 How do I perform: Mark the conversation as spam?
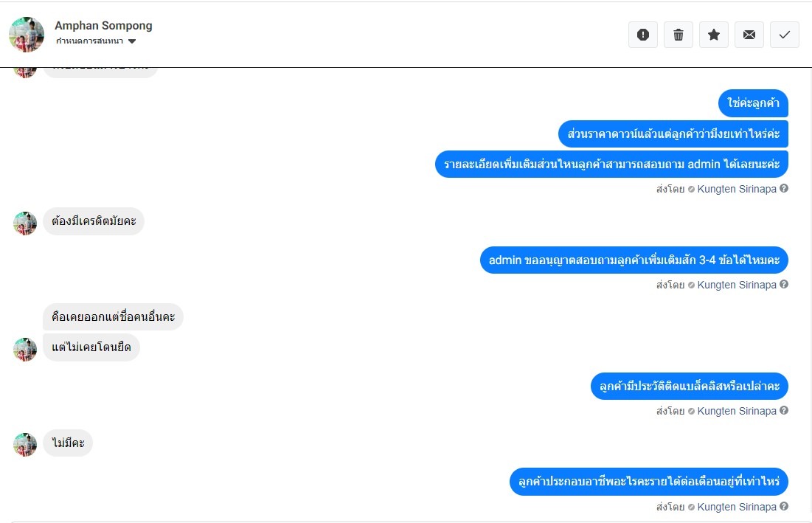point(642,35)
